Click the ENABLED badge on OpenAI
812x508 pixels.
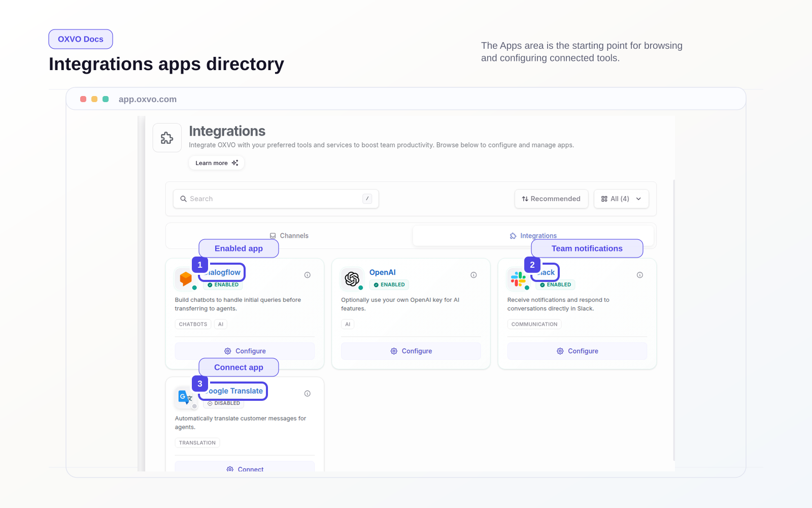[x=389, y=285]
